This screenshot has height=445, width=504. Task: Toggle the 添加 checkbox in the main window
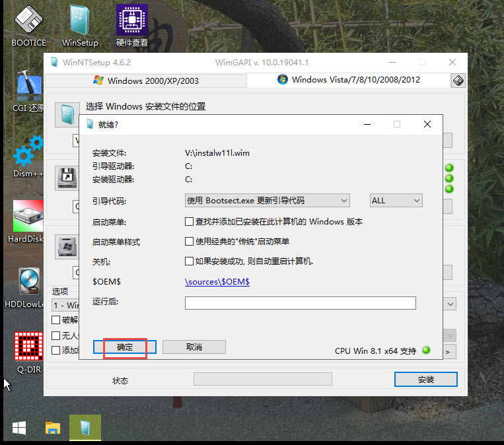[x=56, y=350]
